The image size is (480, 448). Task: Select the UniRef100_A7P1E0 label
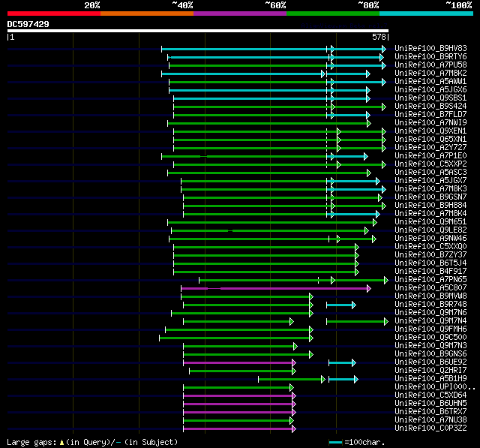pyautogui.click(x=430, y=156)
